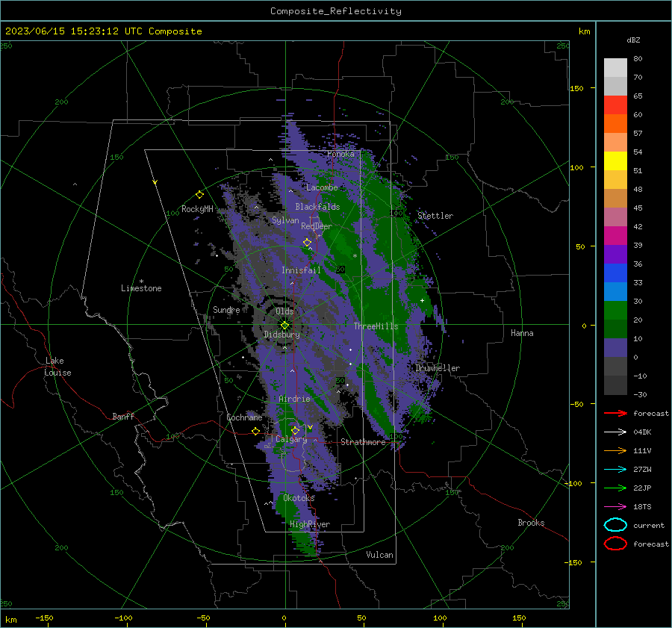Click the RedDeer city label

pyautogui.click(x=317, y=226)
